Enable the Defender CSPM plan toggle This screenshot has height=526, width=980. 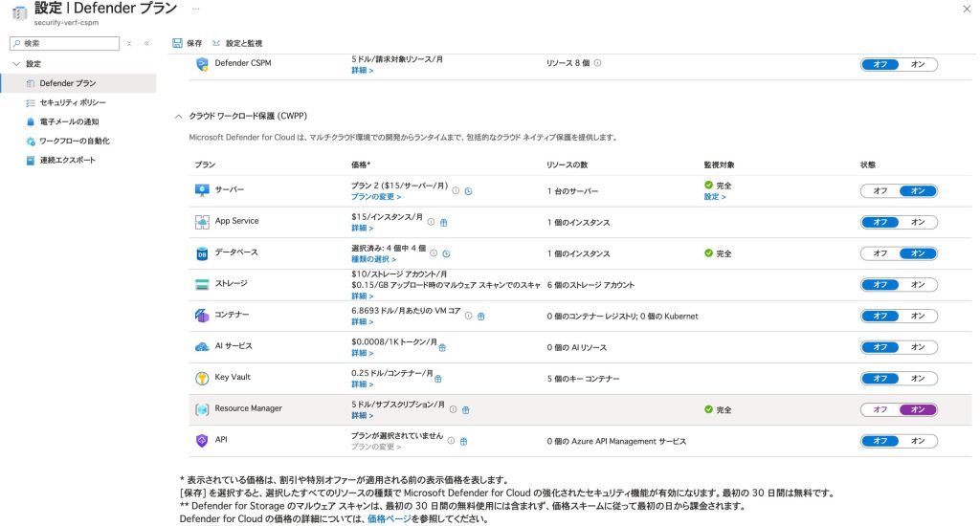(917, 64)
